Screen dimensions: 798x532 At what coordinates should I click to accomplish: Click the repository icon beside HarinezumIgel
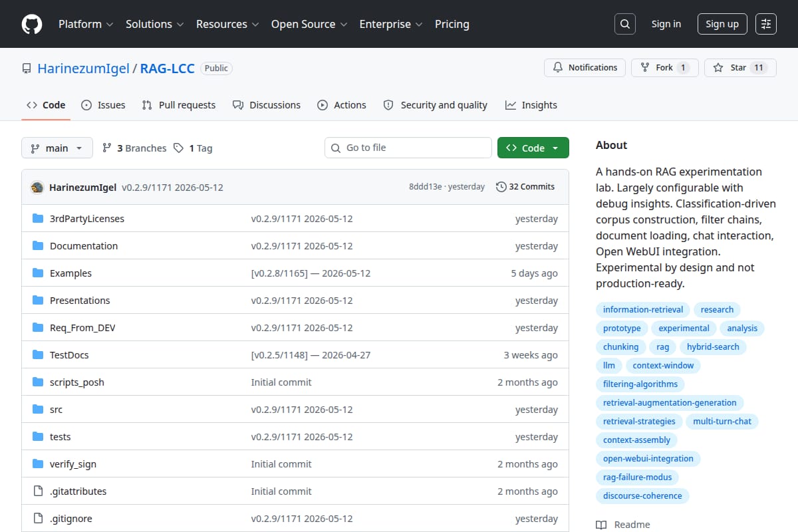(27, 68)
